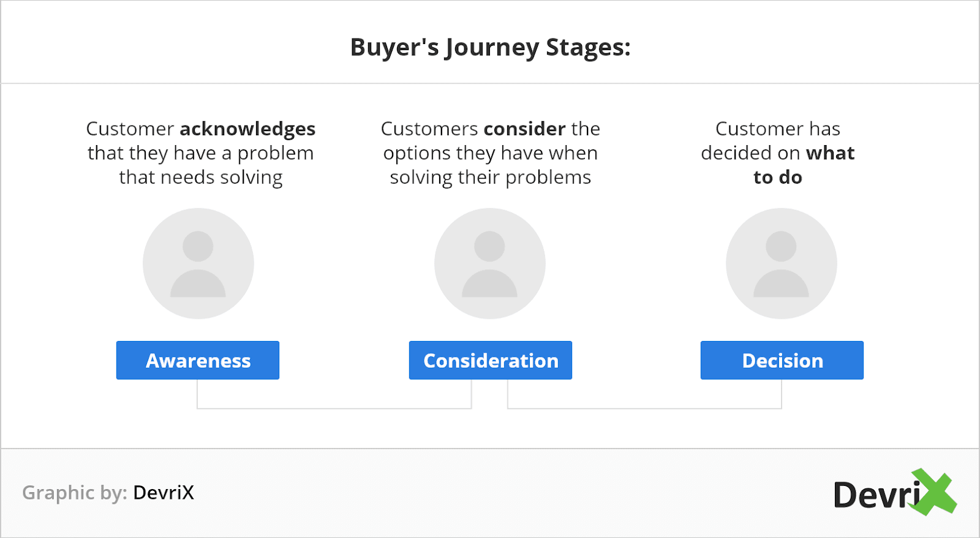Click the Awareness stage avatar icon
Viewport: 980px width, 538px height.
click(x=198, y=263)
